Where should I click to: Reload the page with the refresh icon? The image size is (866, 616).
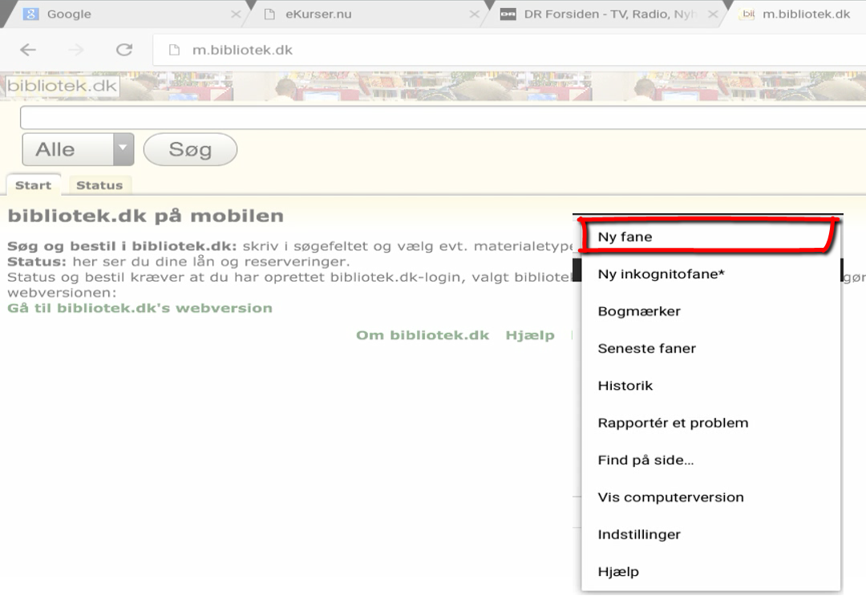pos(124,51)
